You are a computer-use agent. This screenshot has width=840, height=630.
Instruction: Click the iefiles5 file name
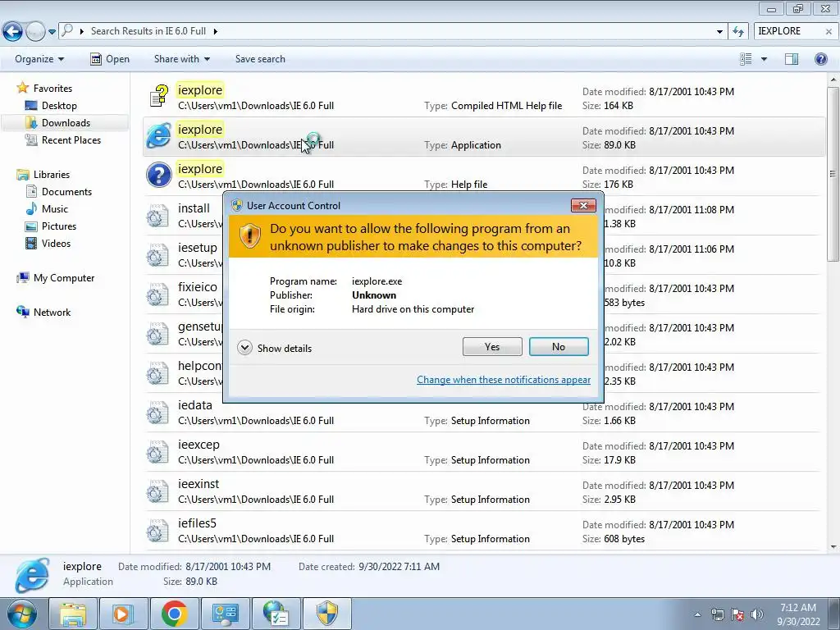197,523
